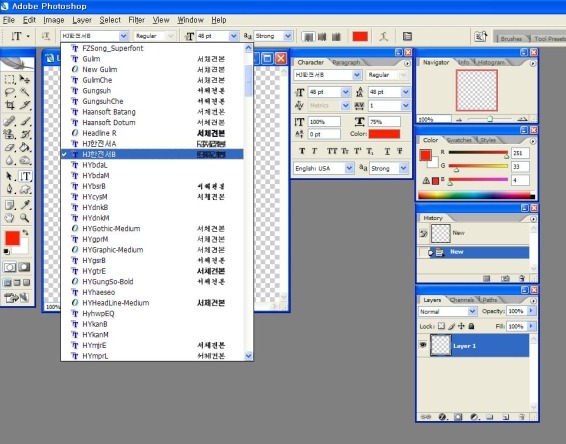Switch to the Paragraph tab
This screenshot has height=444, width=566.
(346, 62)
